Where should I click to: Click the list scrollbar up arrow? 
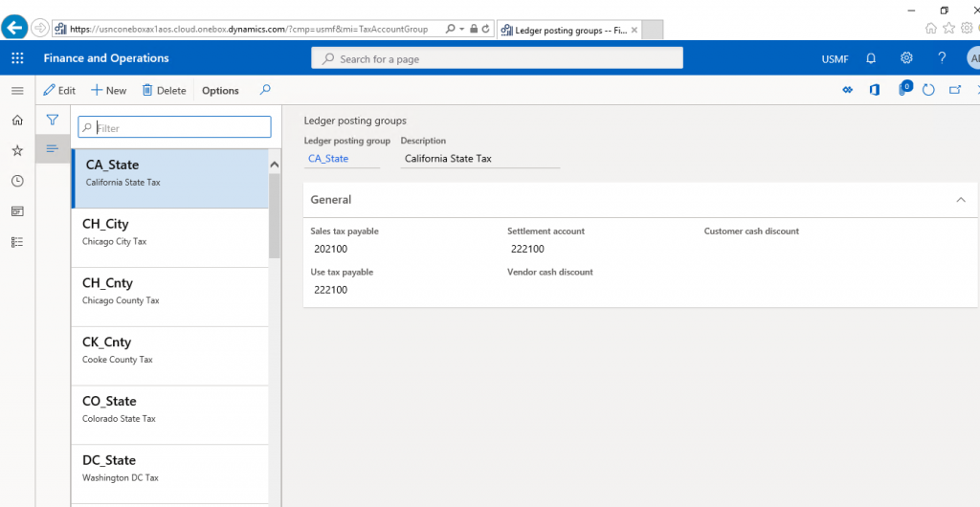[x=274, y=165]
